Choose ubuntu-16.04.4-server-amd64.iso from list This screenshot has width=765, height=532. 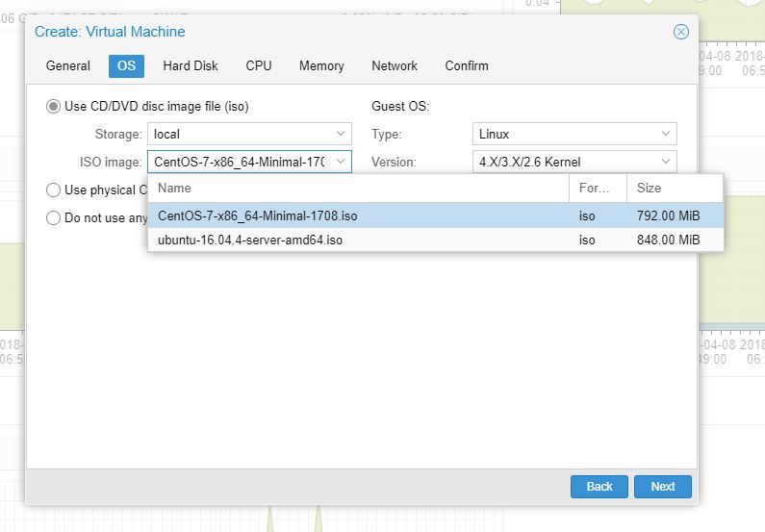[250, 240]
